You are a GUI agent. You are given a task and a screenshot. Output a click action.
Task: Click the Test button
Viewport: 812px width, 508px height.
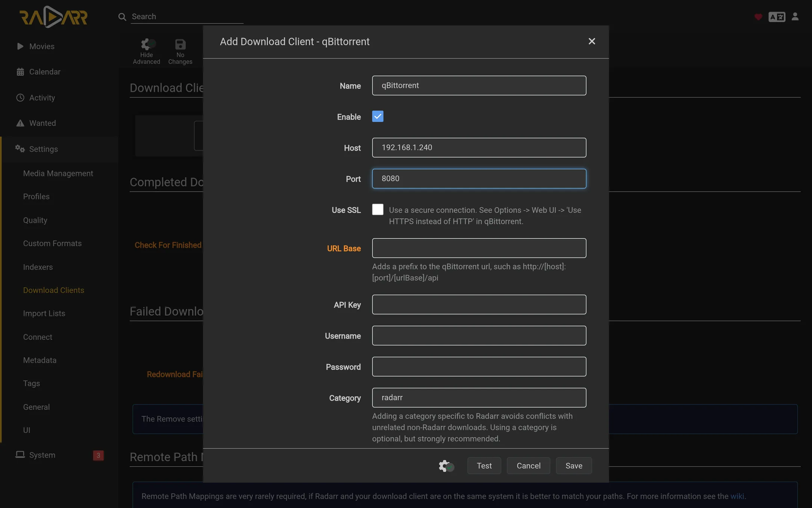click(484, 466)
